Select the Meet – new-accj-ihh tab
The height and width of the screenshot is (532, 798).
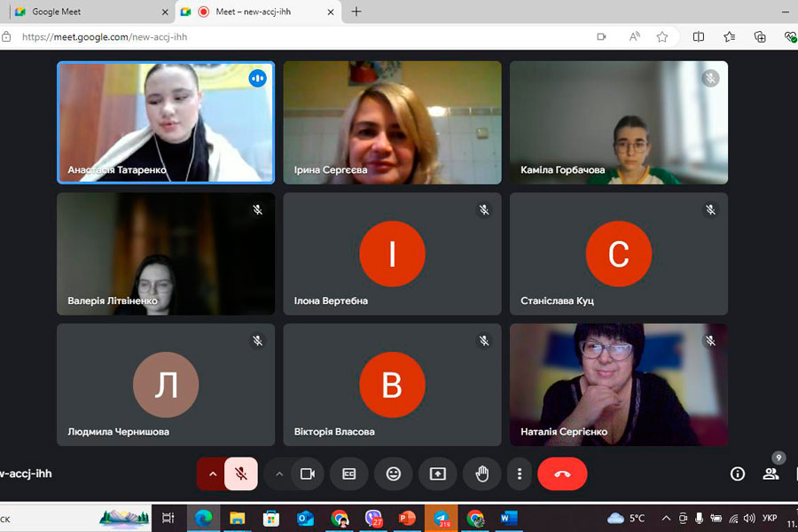[x=259, y=12]
